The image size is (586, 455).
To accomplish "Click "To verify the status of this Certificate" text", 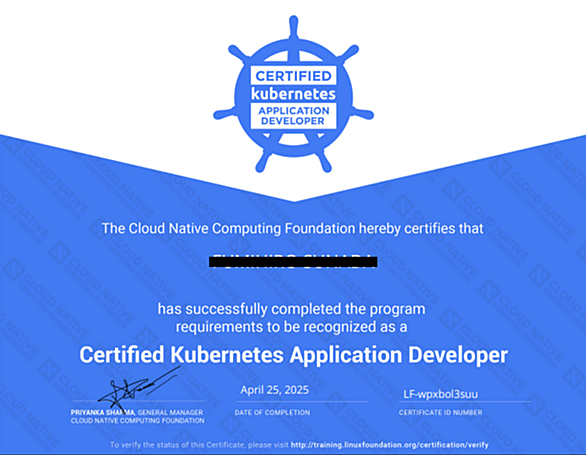I will coord(178,445).
